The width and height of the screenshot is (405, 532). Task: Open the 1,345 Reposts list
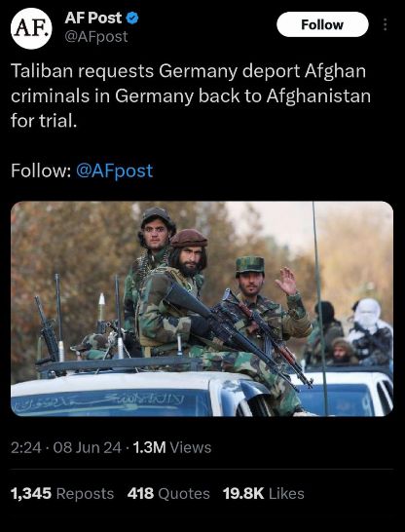pos(62,494)
